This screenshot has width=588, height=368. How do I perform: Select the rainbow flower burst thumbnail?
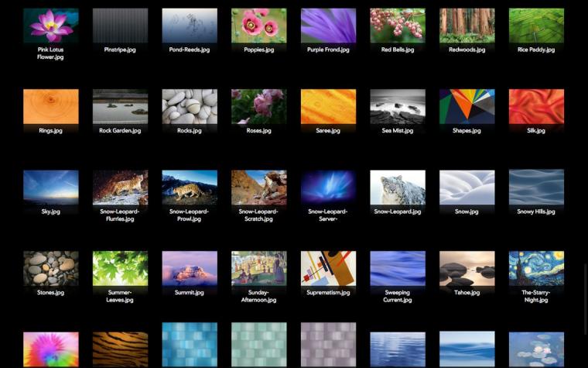(50, 349)
